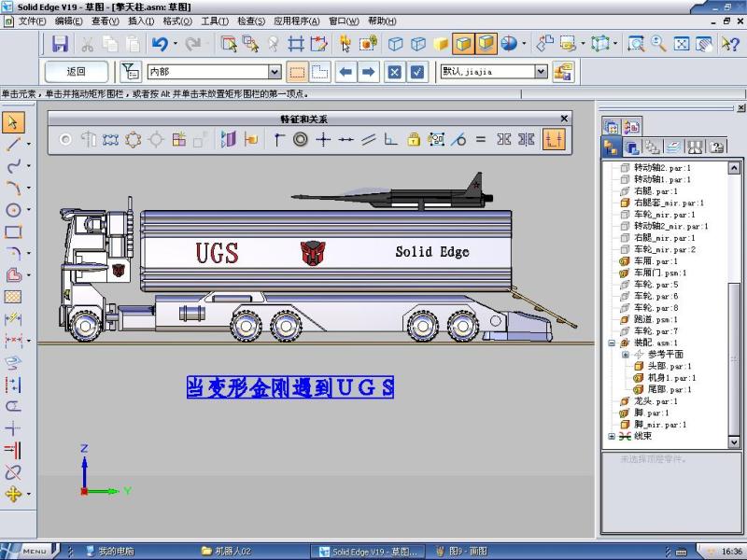747x560 pixels.
Task: Click the MENU start button
Action: pyautogui.click(x=30, y=551)
